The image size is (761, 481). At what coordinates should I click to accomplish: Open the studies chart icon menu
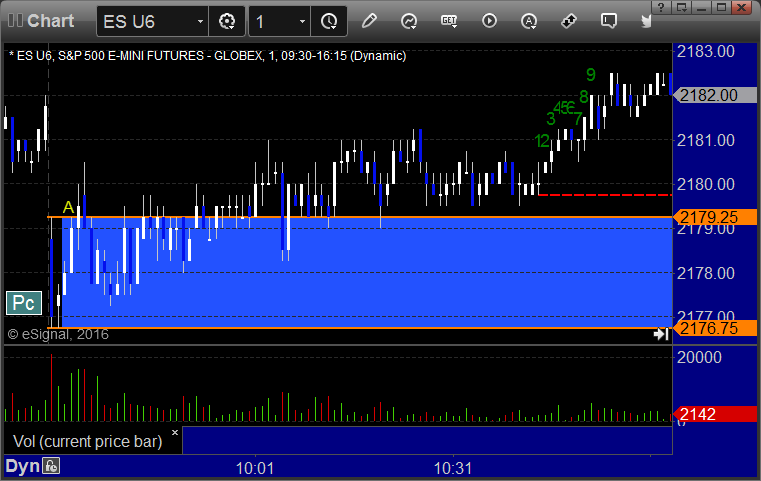[409, 21]
